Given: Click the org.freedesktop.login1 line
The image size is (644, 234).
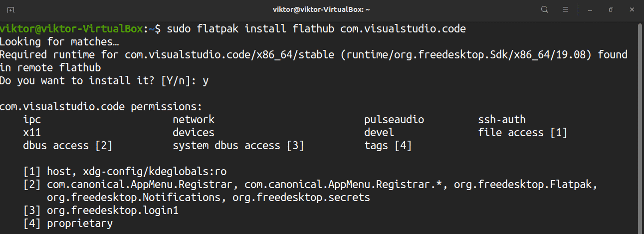Looking at the screenshot, I should click(x=113, y=211).
